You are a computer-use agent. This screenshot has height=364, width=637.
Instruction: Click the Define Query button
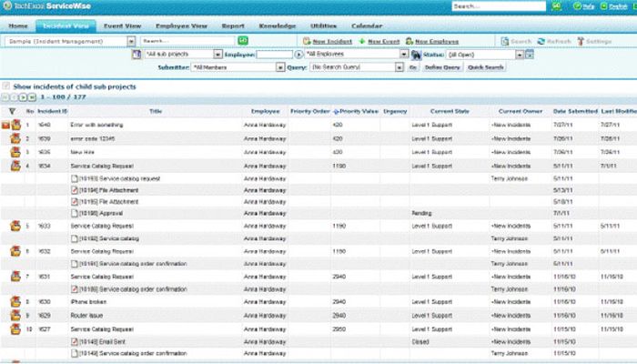442,67
